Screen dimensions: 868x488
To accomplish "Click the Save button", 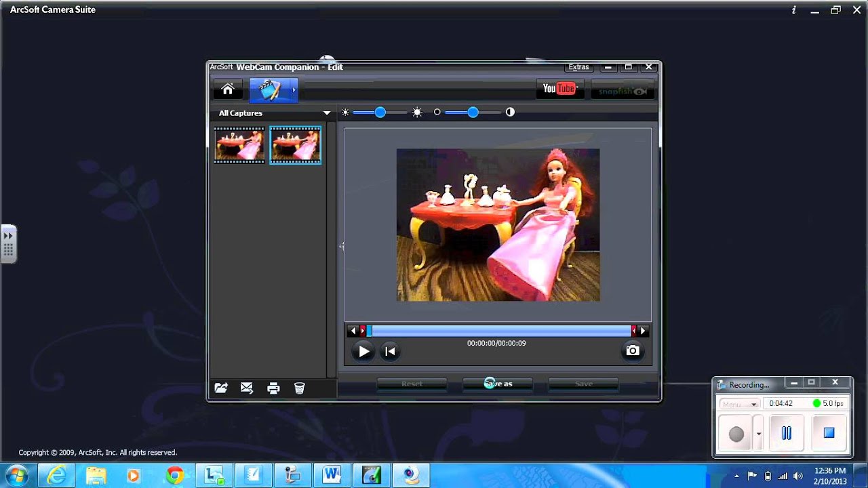I will click(584, 384).
